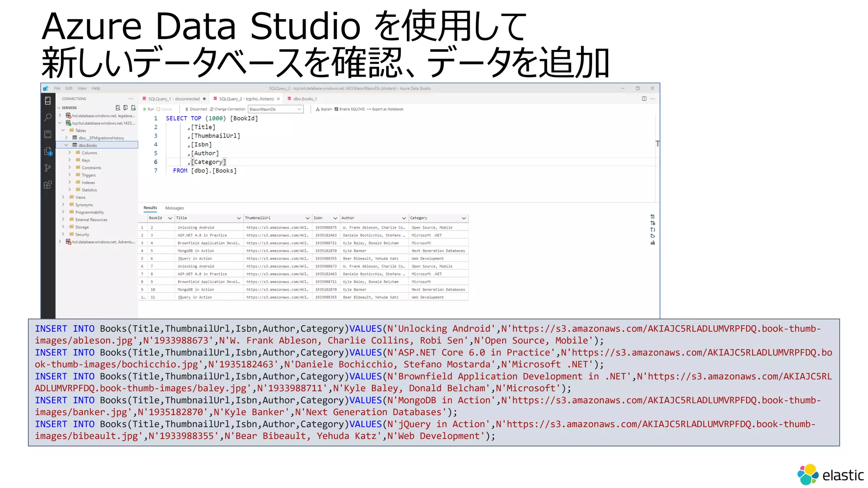Open the Isbn column filter dropdown
The height and width of the screenshot is (488, 868).
(x=335, y=218)
